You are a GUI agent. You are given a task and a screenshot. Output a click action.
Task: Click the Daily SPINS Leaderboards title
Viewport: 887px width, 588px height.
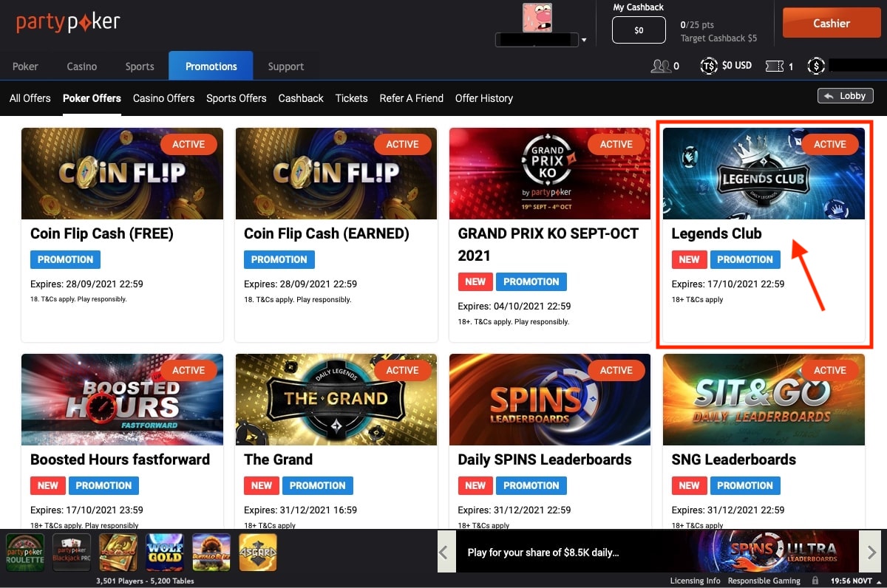pos(545,459)
